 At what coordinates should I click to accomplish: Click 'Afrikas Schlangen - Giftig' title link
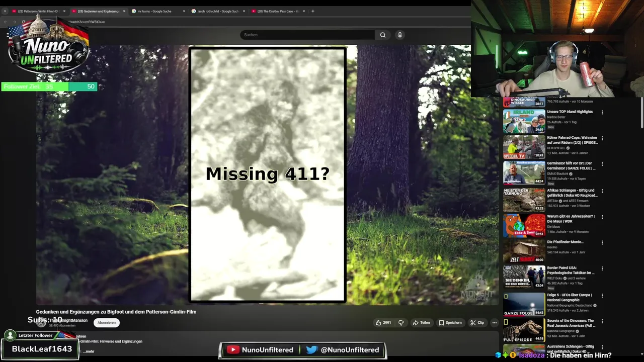[573, 193]
